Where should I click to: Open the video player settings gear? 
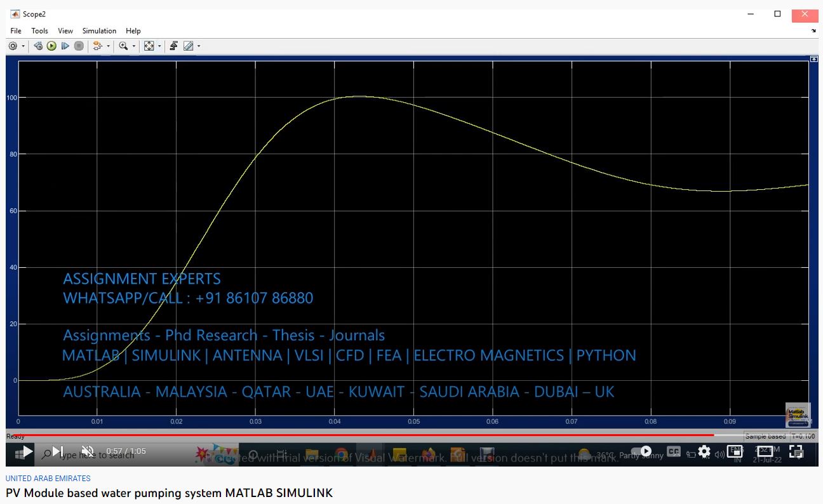pos(704,452)
